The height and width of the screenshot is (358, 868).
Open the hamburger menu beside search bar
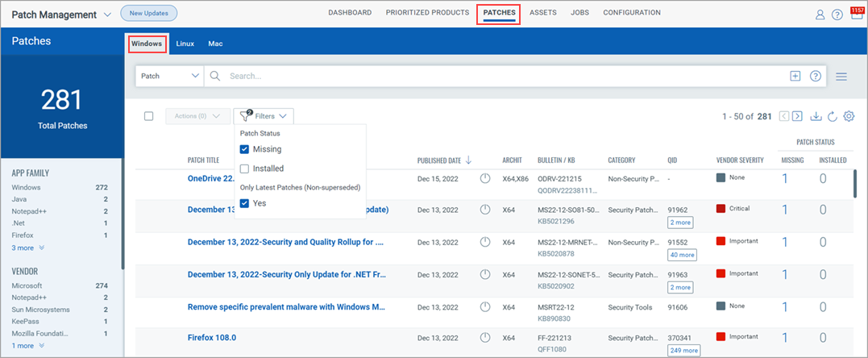tap(841, 77)
